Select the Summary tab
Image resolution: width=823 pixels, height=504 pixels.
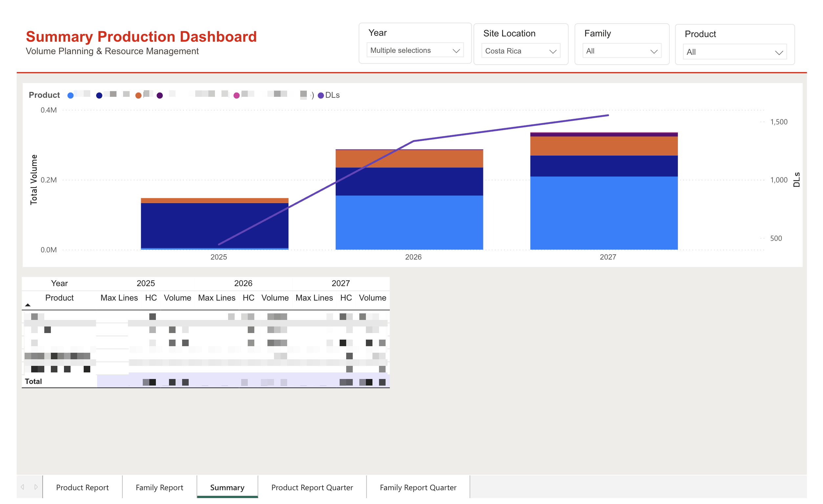pos(227,487)
